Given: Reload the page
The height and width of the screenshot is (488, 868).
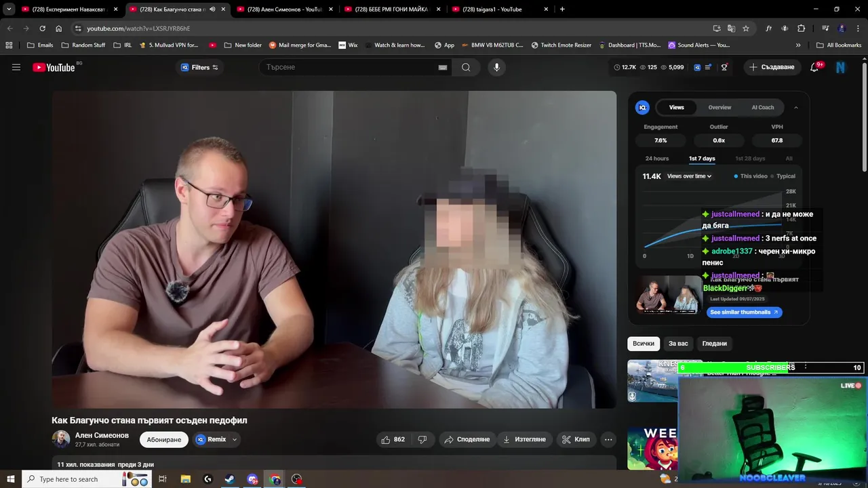Looking at the screenshot, I should click(42, 28).
